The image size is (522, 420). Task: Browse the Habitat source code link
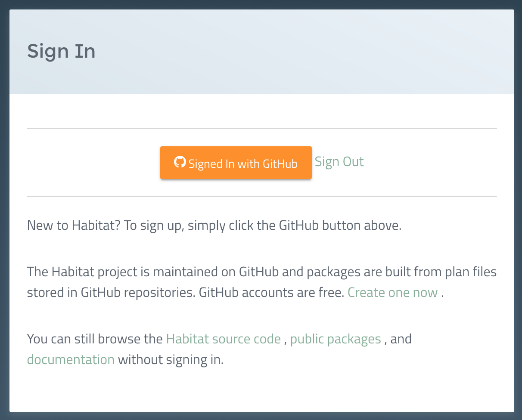click(x=223, y=339)
